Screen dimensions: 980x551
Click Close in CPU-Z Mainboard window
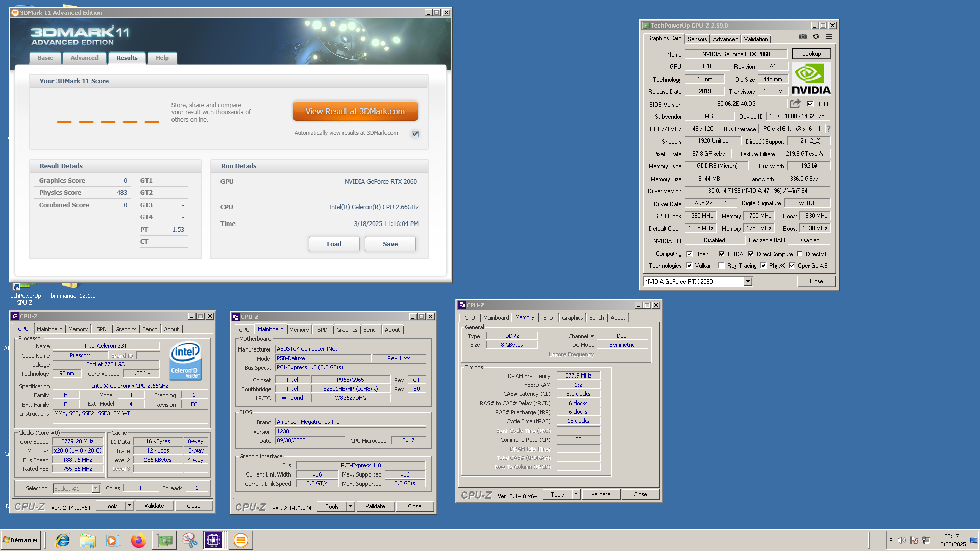[x=414, y=506]
